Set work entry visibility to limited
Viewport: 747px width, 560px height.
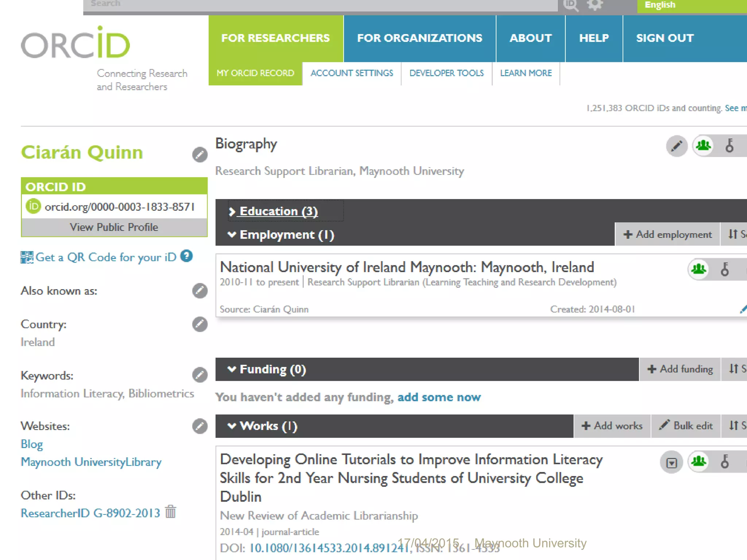(725, 462)
